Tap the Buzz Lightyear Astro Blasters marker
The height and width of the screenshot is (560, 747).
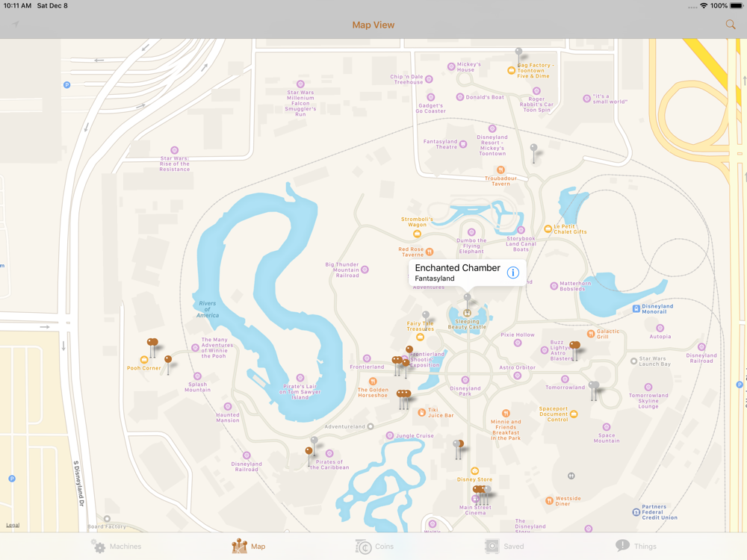(x=545, y=350)
